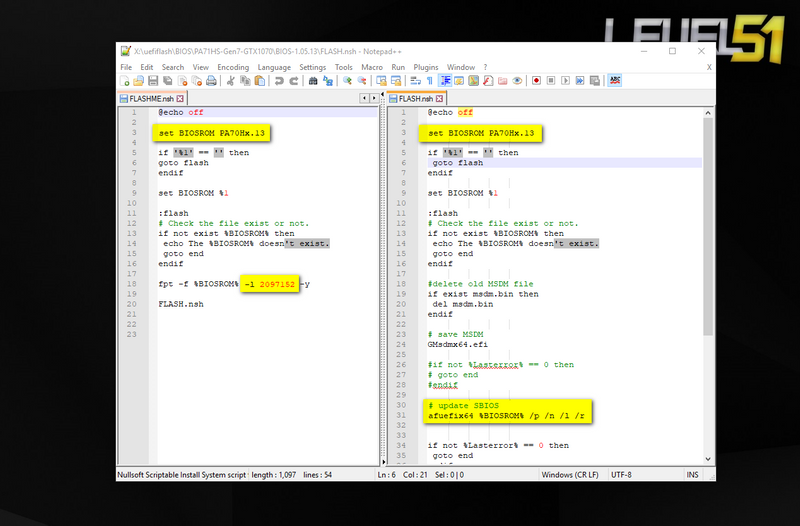Click the right tab scroll arrow
The width and height of the screenshot is (800, 526).
pyautogui.click(x=374, y=98)
